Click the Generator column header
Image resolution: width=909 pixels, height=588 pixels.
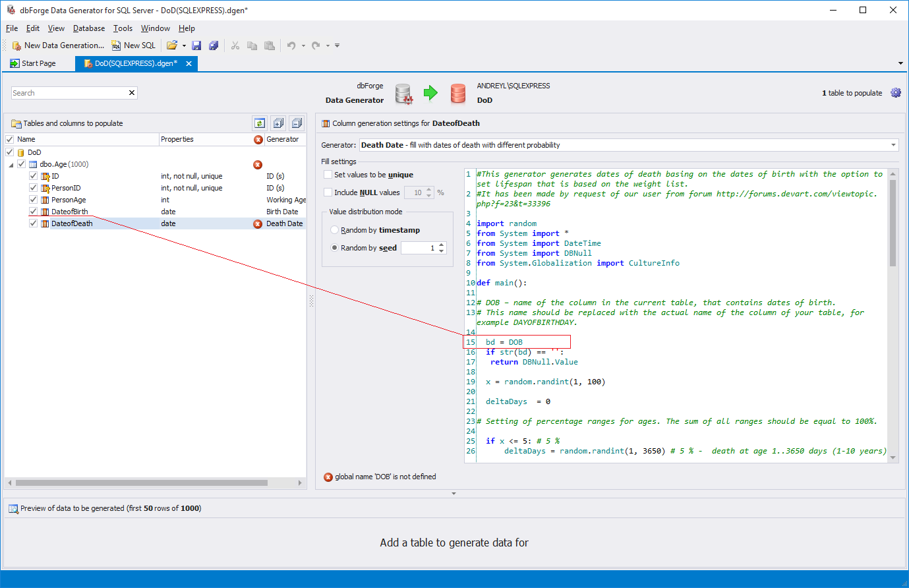(285, 139)
